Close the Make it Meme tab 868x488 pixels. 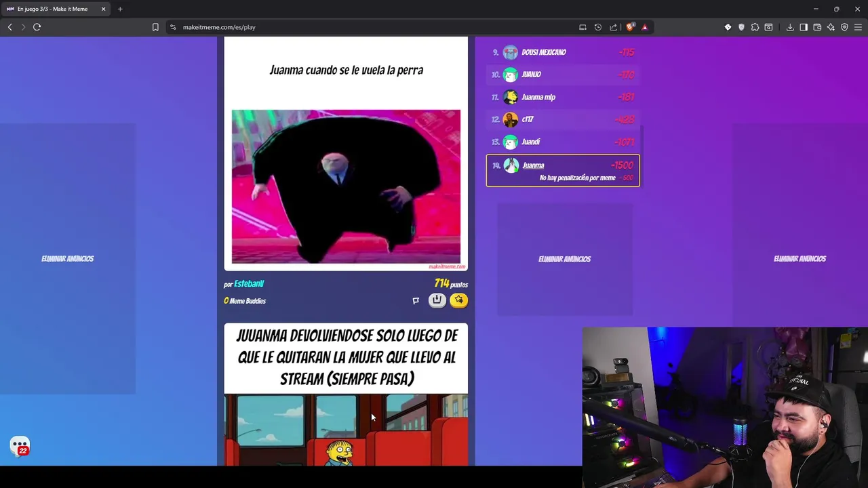pyautogui.click(x=103, y=9)
